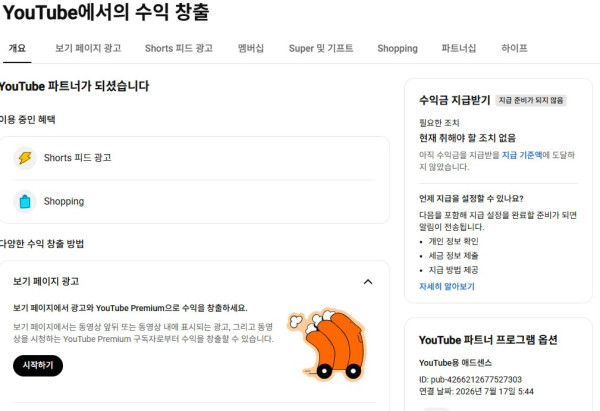
Task: Switch to the 보기 페이지 광고 tab
Action: [x=88, y=48]
